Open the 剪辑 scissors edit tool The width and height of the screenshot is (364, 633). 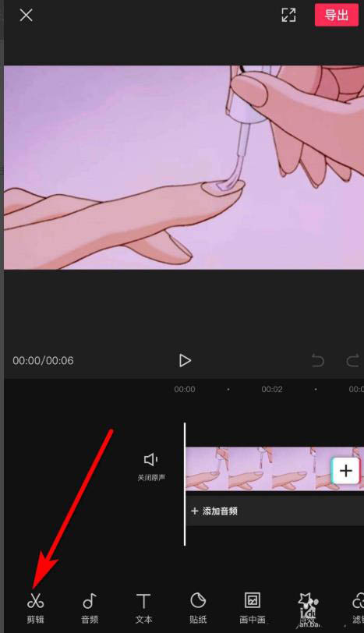pos(36,607)
